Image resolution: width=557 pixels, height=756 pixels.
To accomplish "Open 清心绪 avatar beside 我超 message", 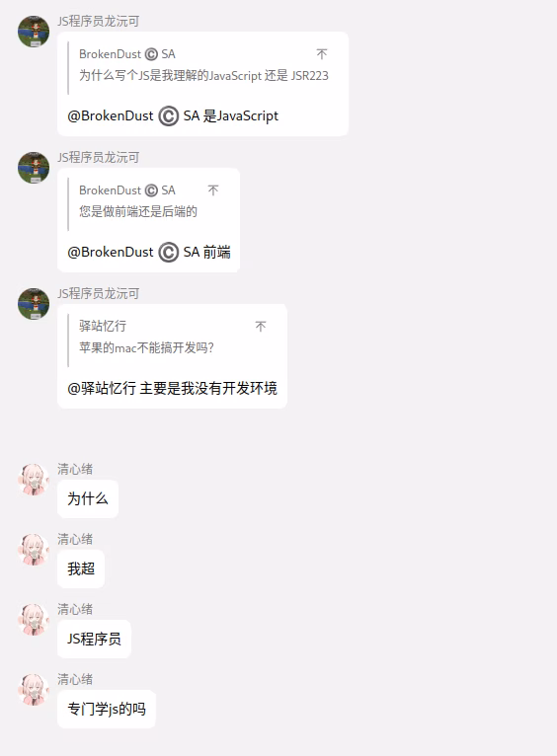I will pyautogui.click(x=34, y=550).
